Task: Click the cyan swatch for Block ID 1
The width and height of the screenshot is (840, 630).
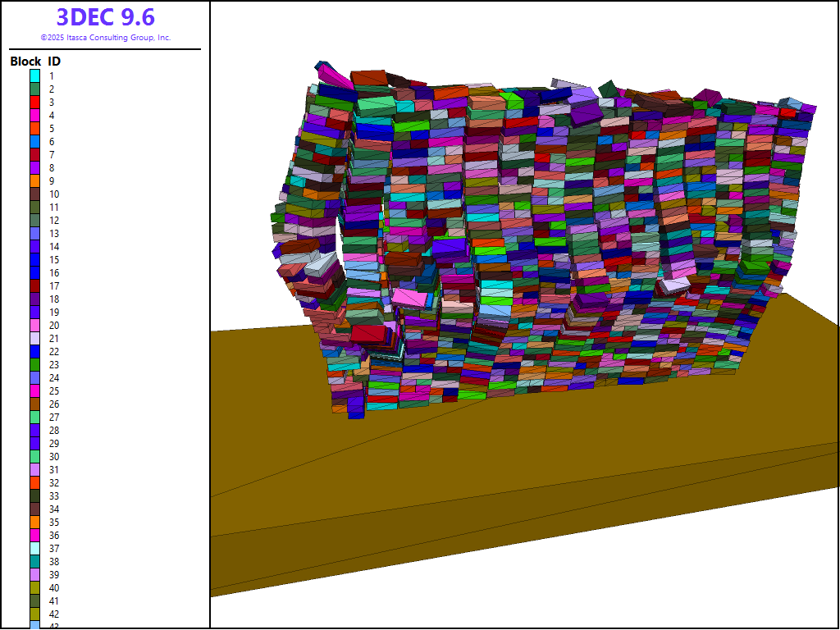Action: [35, 75]
